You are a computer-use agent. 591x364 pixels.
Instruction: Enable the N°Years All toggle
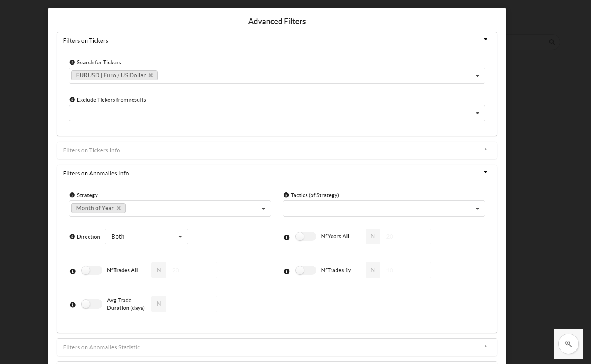(306, 237)
